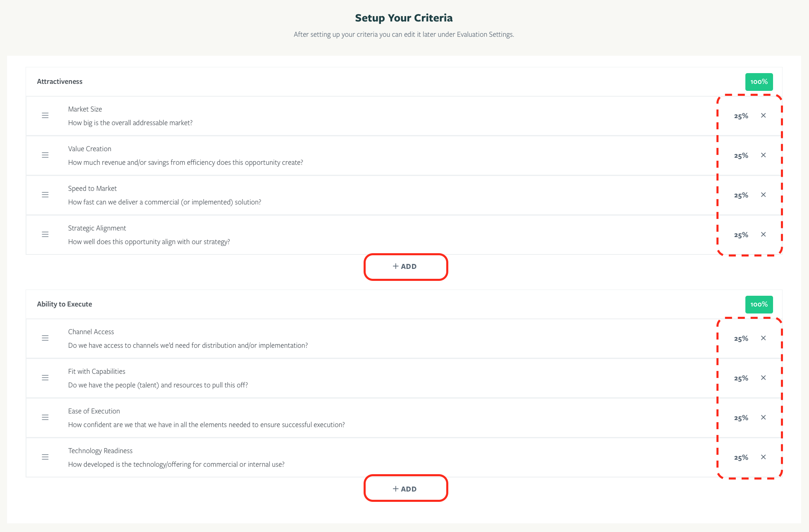Edit the Channel Access criterion name
This screenshot has height=532, width=809.
[91, 332]
